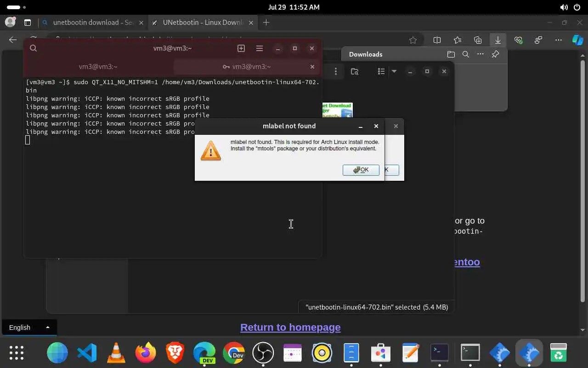Add a new terminal tab with the plus icon
Image resolution: width=588 pixels, height=368 pixels.
[x=241, y=48]
